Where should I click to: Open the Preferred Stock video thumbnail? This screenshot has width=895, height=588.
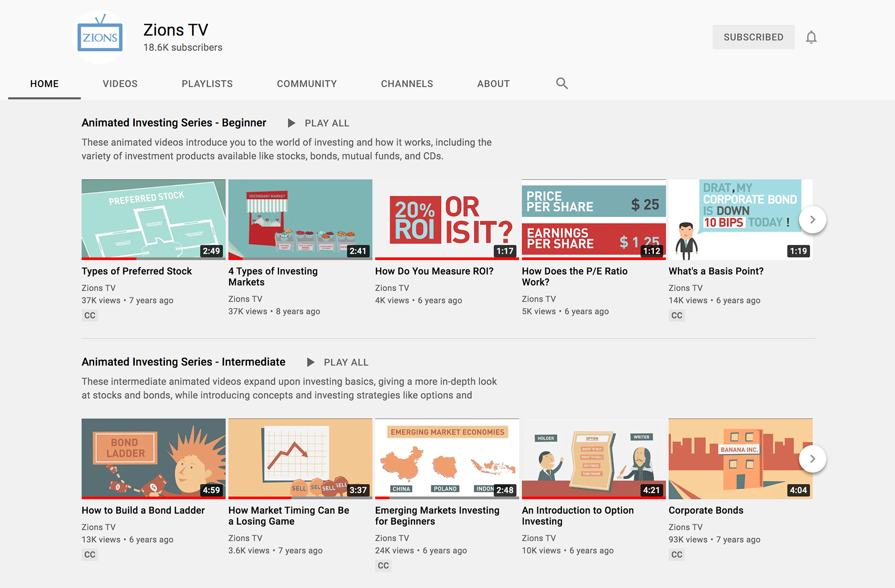(x=153, y=219)
